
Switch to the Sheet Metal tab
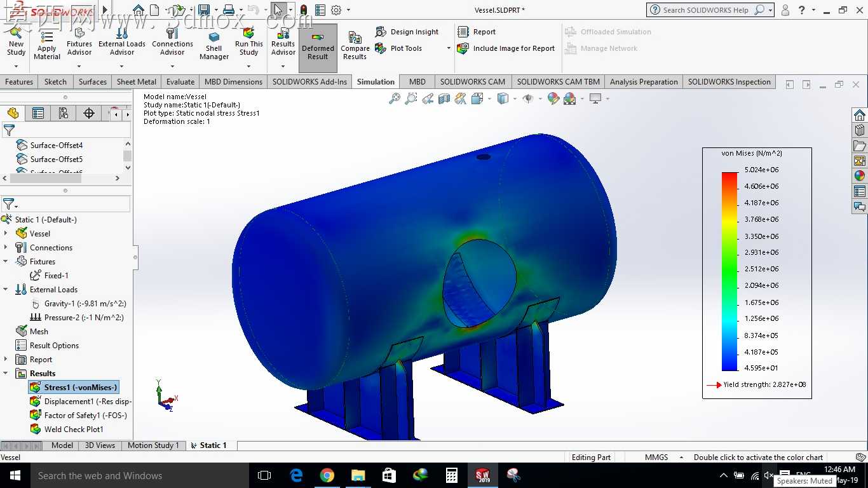tap(137, 82)
